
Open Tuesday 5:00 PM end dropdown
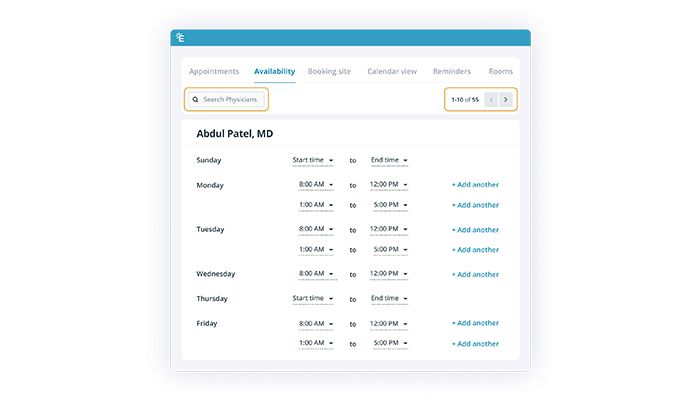click(391, 250)
